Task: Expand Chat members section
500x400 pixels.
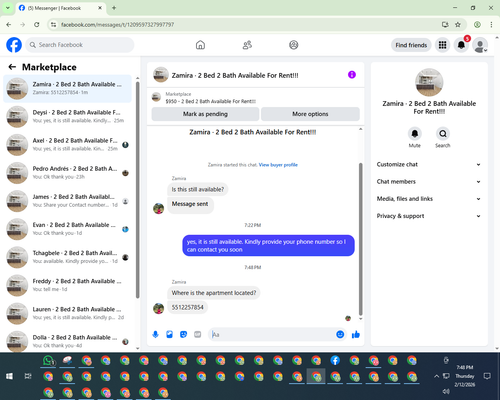Action: pyautogui.click(x=429, y=182)
